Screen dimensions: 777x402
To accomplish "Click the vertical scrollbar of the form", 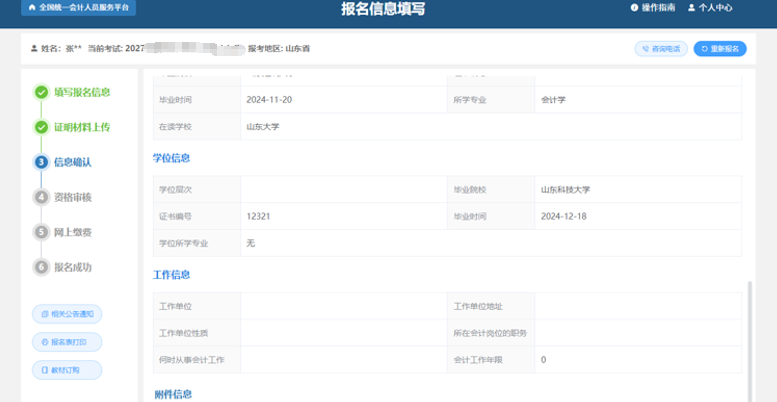I will click(x=750, y=341).
